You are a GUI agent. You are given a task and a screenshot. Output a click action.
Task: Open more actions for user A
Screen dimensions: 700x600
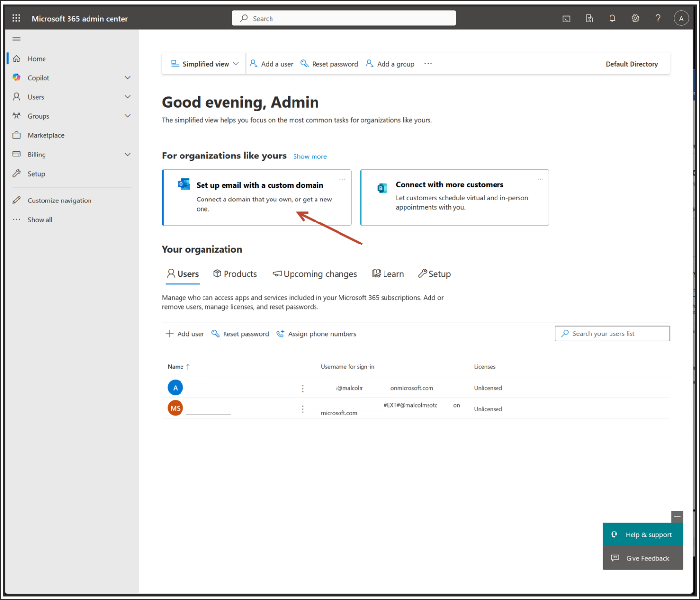pyautogui.click(x=303, y=388)
